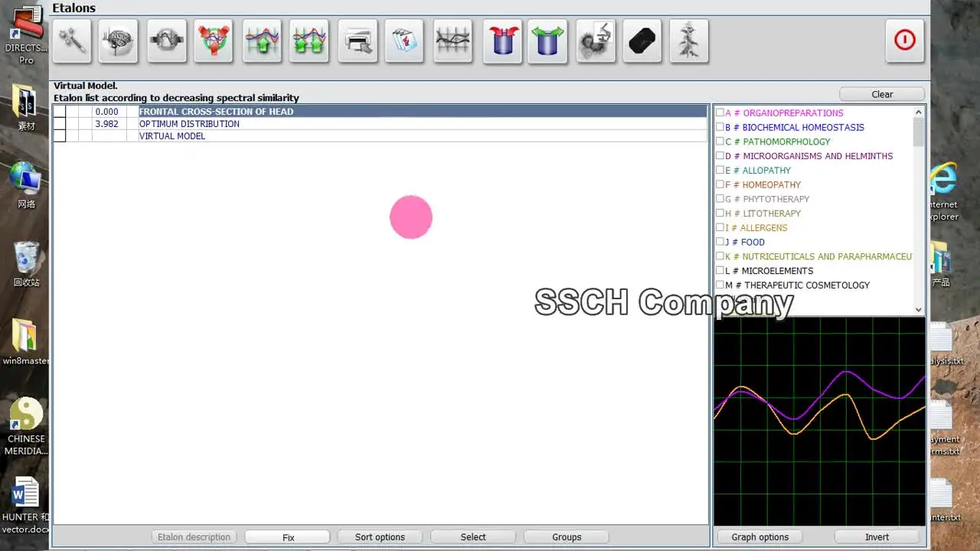Click the black stone icon

642,41
